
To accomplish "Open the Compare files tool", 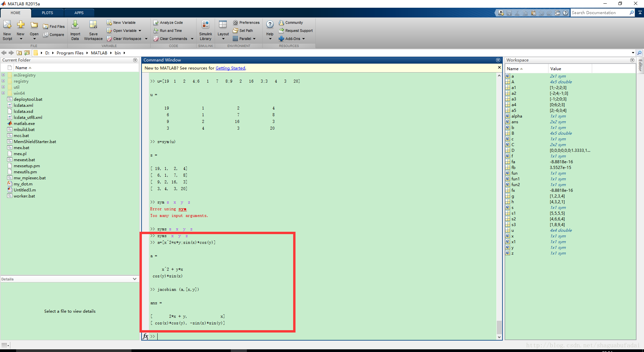I will click(x=54, y=35).
